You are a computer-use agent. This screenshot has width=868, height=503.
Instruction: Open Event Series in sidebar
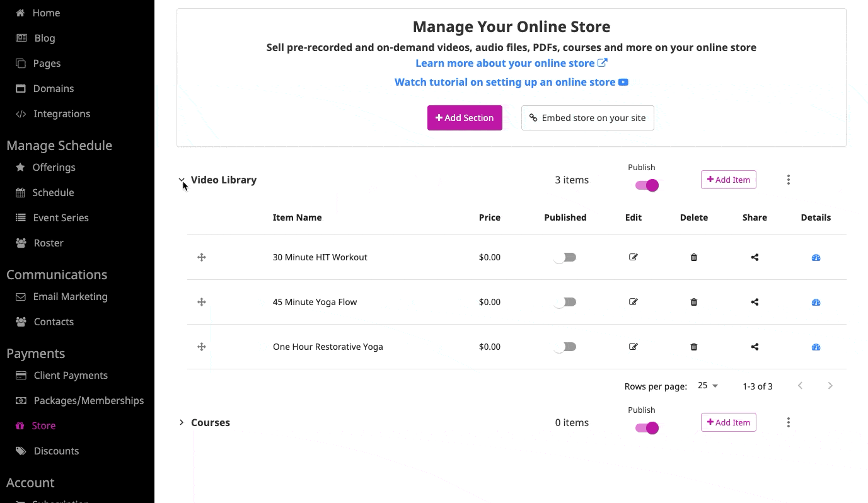61,217
